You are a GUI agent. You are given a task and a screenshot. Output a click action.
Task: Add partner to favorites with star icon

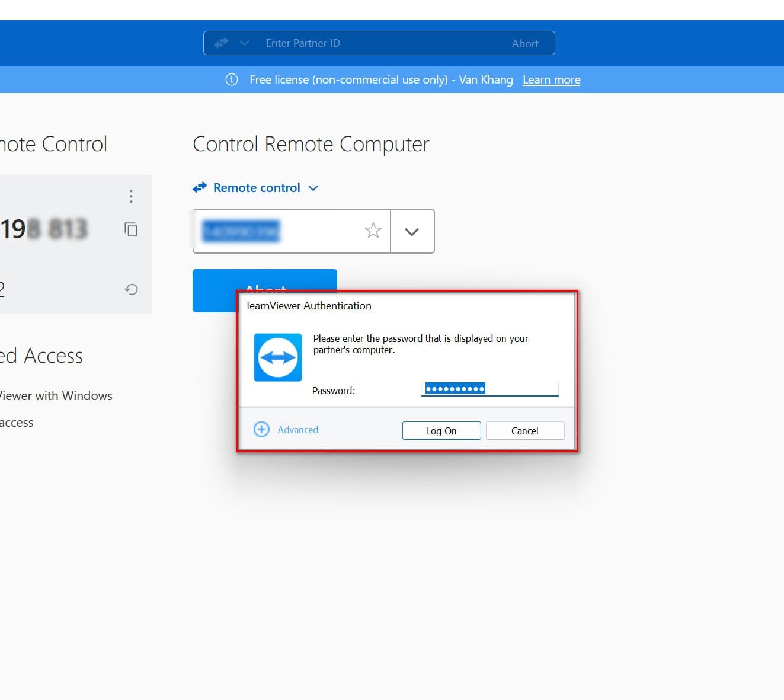[x=373, y=230]
